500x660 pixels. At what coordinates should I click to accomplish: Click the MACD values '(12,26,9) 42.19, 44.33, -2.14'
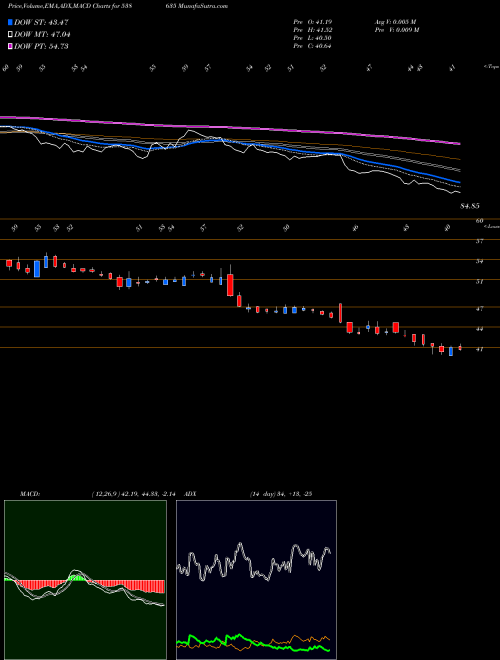pyautogui.click(x=133, y=494)
